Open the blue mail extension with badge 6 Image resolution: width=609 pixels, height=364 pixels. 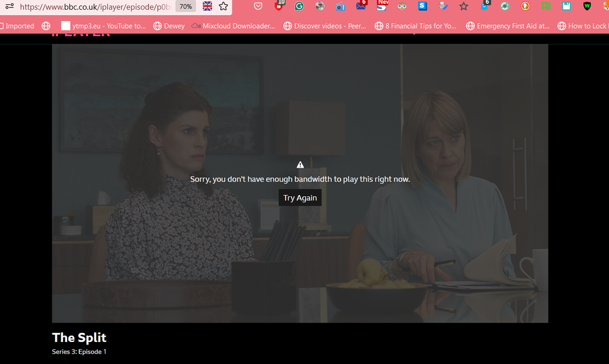[x=361, y=5]
